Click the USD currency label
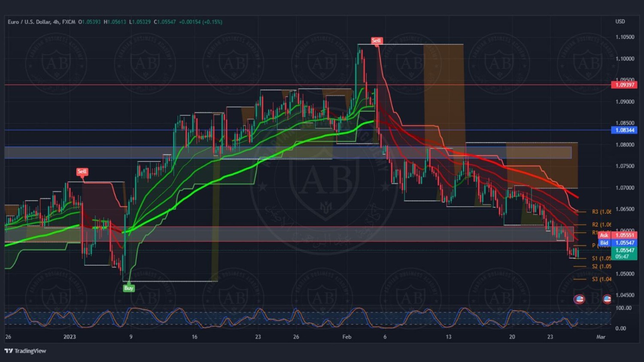This screenshot has width=644, height=362. [620, 21]
